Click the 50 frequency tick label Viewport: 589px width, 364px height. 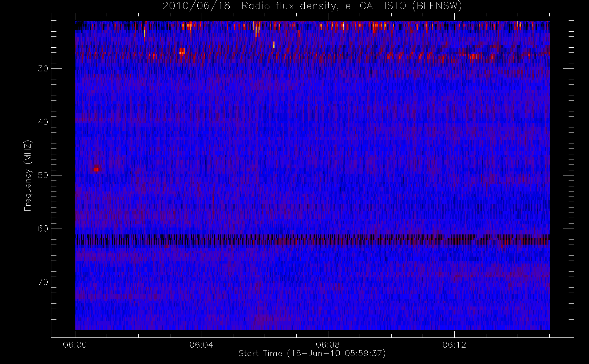coord(43,175)
